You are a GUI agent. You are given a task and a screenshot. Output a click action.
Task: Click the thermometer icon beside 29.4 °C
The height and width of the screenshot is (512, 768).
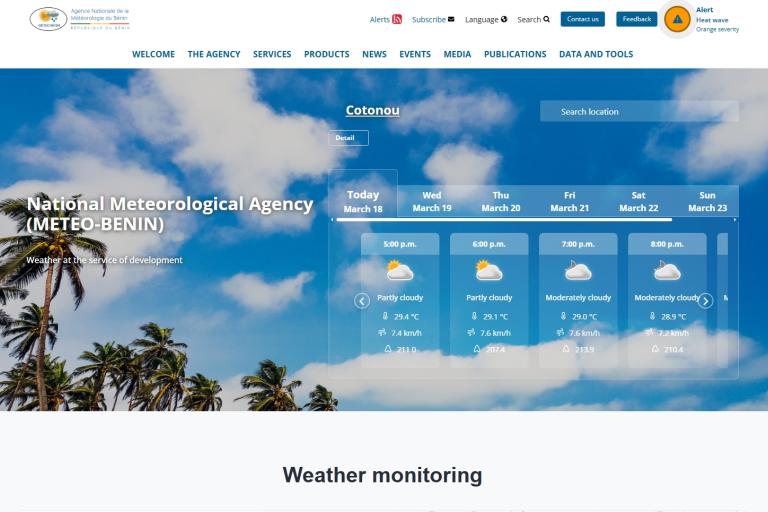tap(385, 316)
